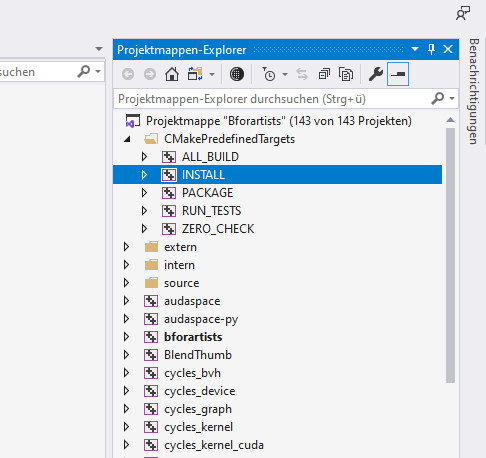Expand the intern folder

(x=126, y=265)
